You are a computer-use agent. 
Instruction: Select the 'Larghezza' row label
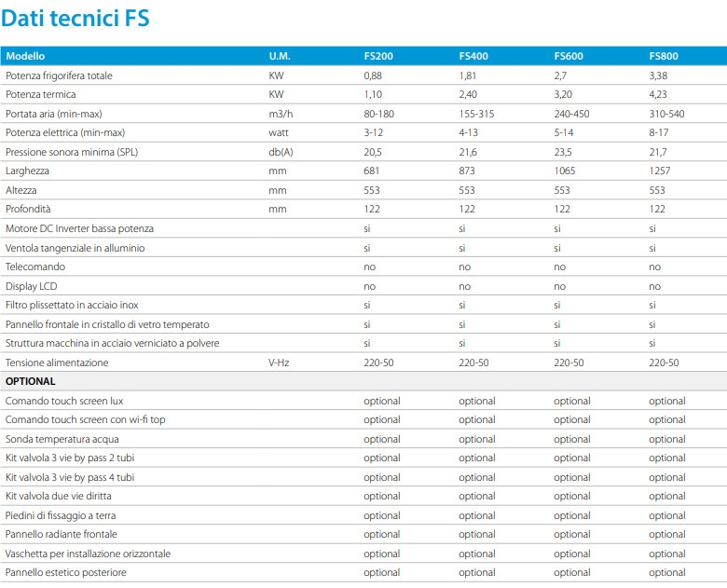27,171
